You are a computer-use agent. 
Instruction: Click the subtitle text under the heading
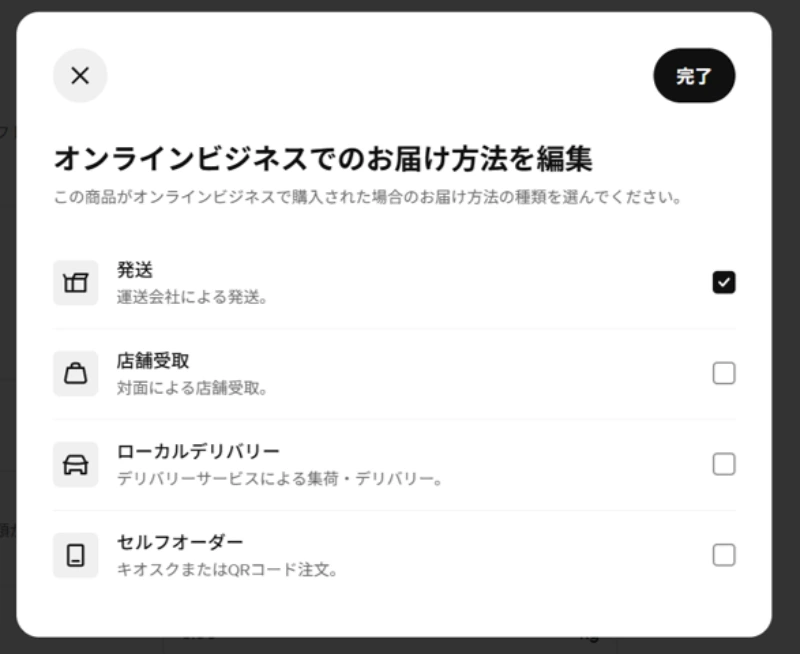368,197
